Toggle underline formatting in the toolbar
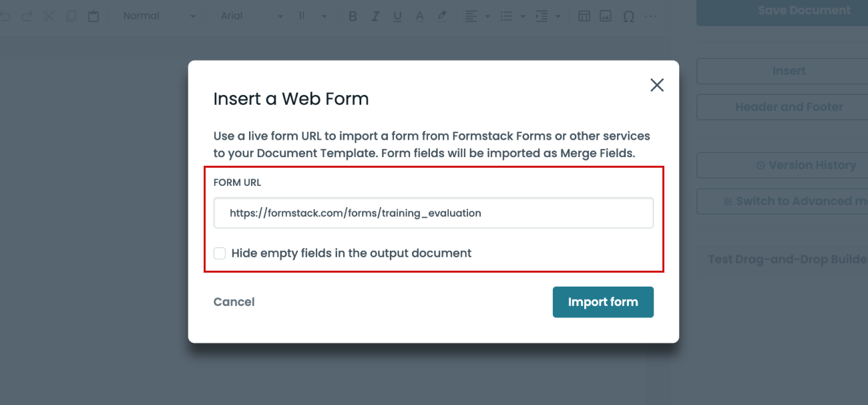 397,17
